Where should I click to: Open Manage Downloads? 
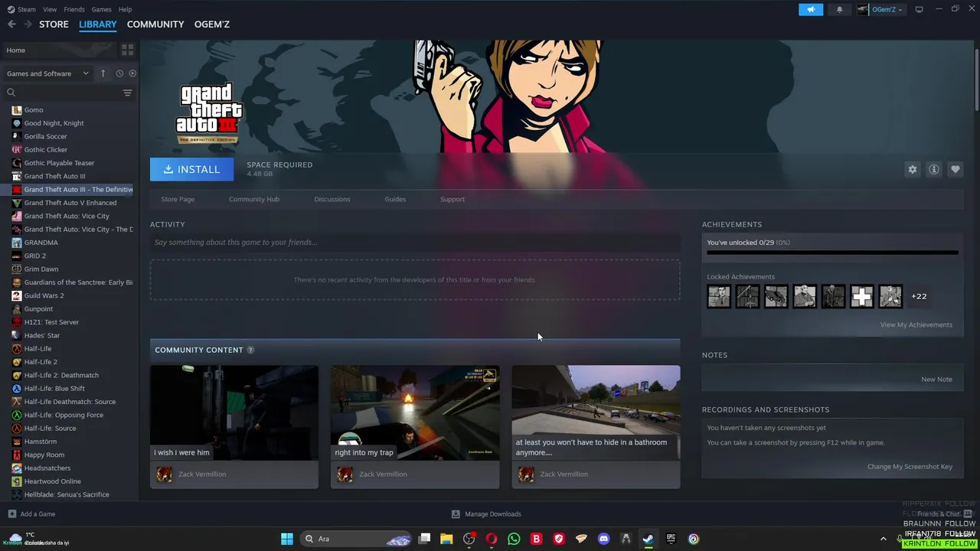pyautogui.click(x=486, y=514)
